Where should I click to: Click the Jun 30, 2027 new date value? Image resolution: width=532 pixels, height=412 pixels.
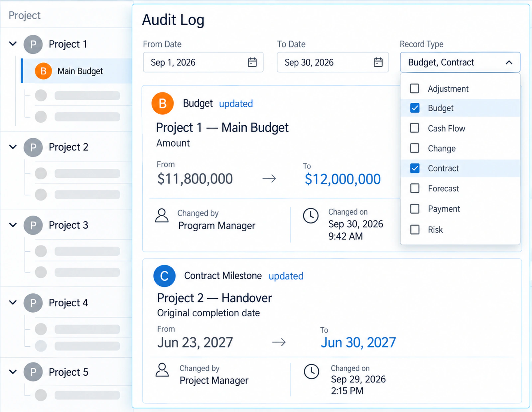(x=358, y=342)
